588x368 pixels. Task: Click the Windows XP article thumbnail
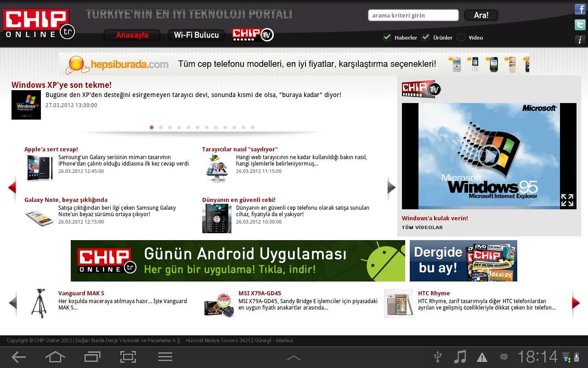click(x=26, y=105)
